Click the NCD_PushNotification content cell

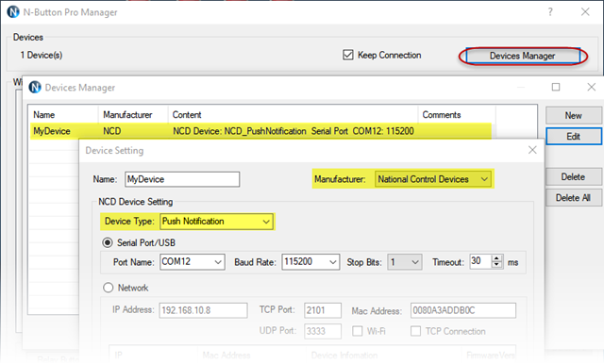[x=294, y=131]
